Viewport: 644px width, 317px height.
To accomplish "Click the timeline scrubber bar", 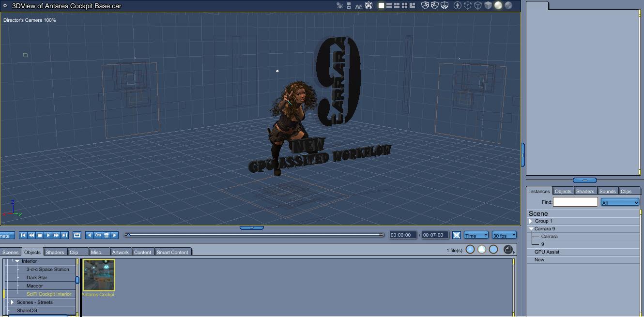I will point(254,235).
